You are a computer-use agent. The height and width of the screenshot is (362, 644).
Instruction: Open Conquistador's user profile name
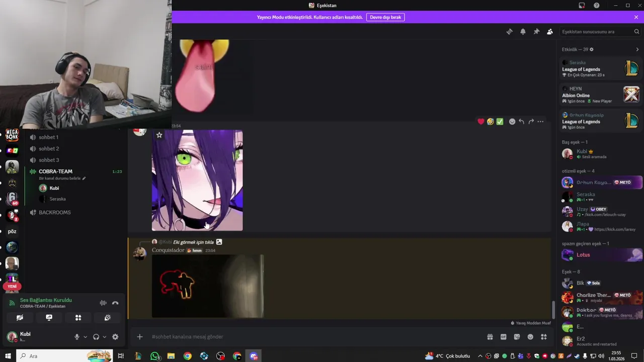[x=168, y=250]
